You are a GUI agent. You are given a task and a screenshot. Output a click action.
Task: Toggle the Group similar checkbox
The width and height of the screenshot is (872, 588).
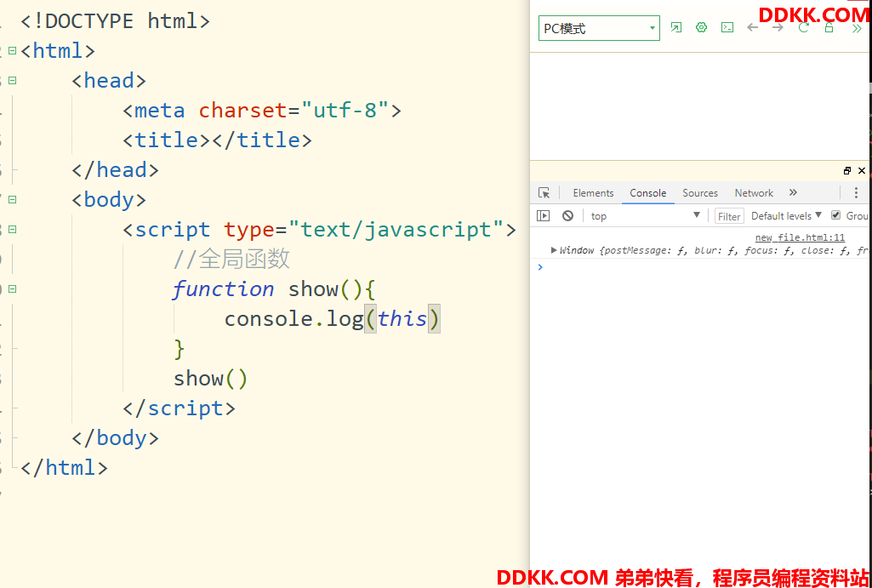tap(835, 215)
